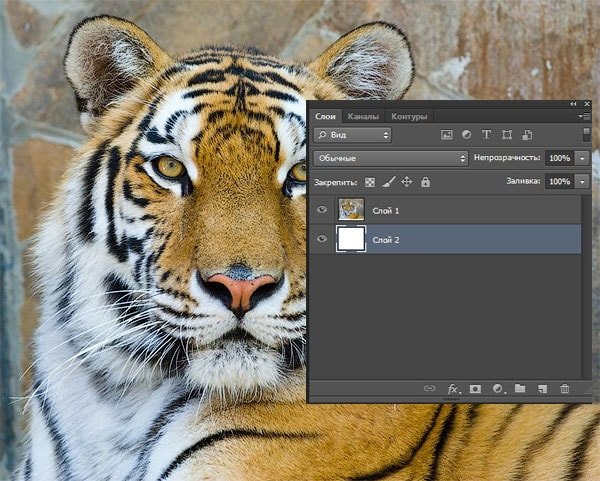This screenshot has height=481, width=600.
Task: Switch to the Контуры tab
Action: (409, 117)
